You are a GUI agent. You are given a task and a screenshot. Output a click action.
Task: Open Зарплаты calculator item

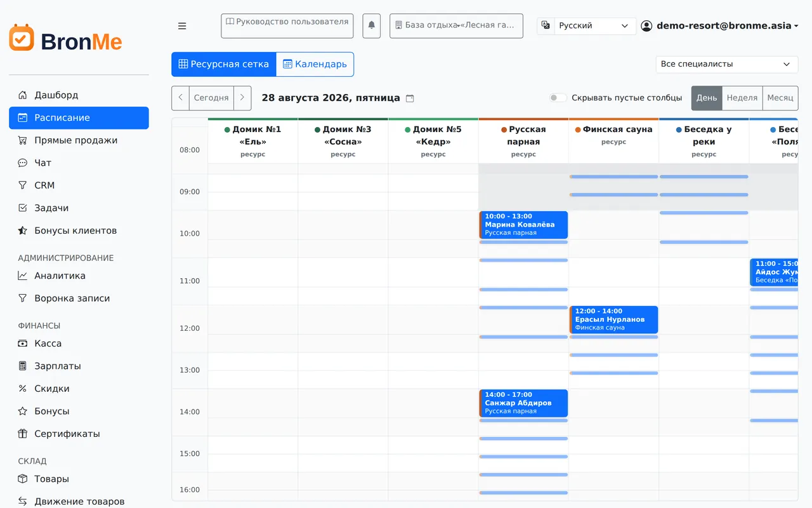pos(79,366)
